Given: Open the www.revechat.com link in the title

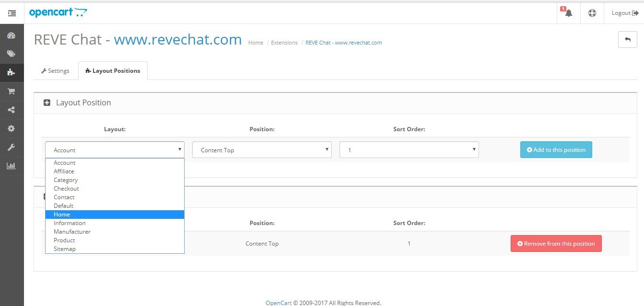Looking at the screenshot, I should pyautogui.click(x=178, y=39).
